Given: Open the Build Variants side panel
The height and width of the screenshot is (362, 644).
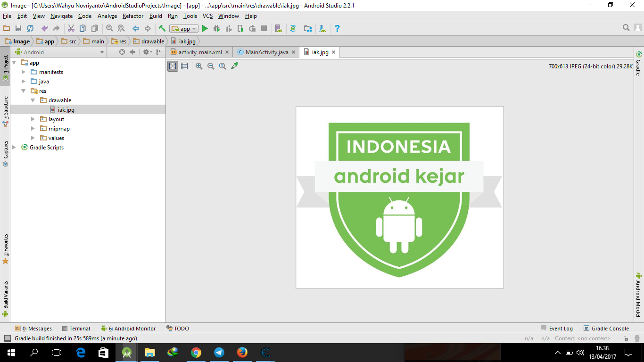Looking at the screenshot, I should [5, 299].
